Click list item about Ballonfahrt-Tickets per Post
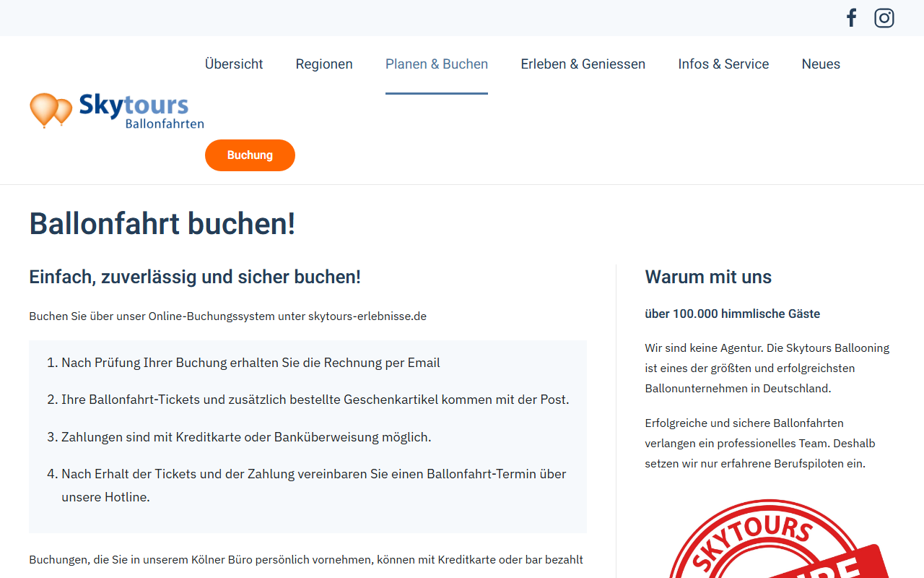Viewport: 924px width, 578px height. point(315,400)
